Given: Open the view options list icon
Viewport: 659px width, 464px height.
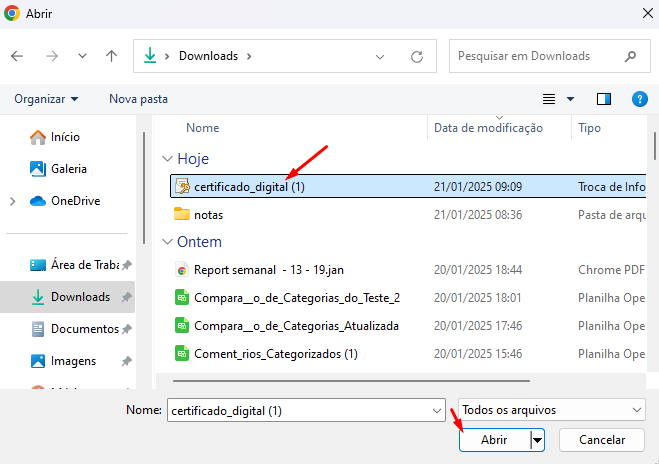Looking at the screenshot, I should tap(549, 99).
